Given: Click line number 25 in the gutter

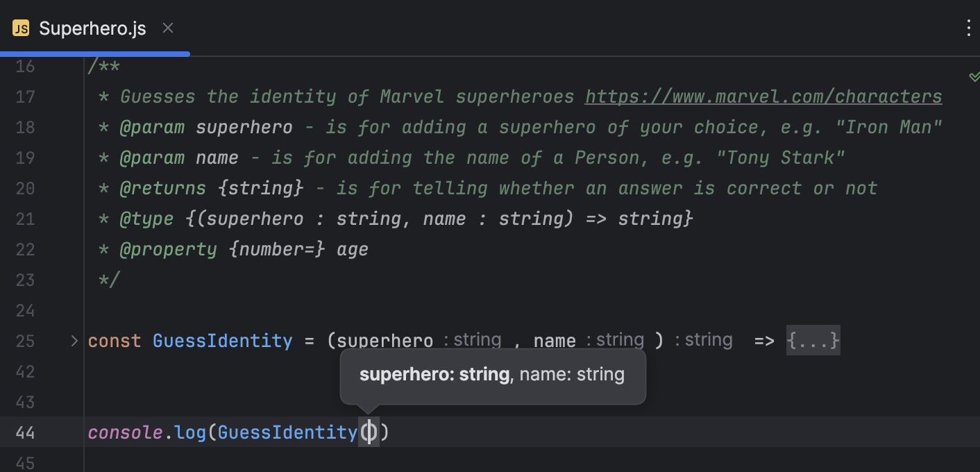Looking at the screenshot, I should tap(25, 340).
